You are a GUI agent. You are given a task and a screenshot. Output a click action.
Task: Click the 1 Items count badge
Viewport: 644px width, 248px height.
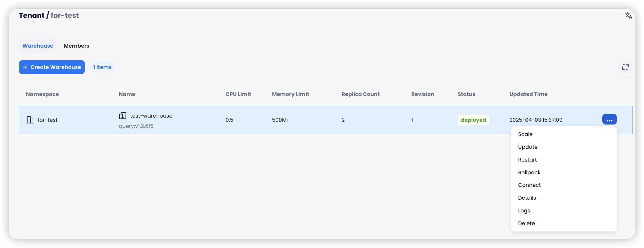point(102,67)
